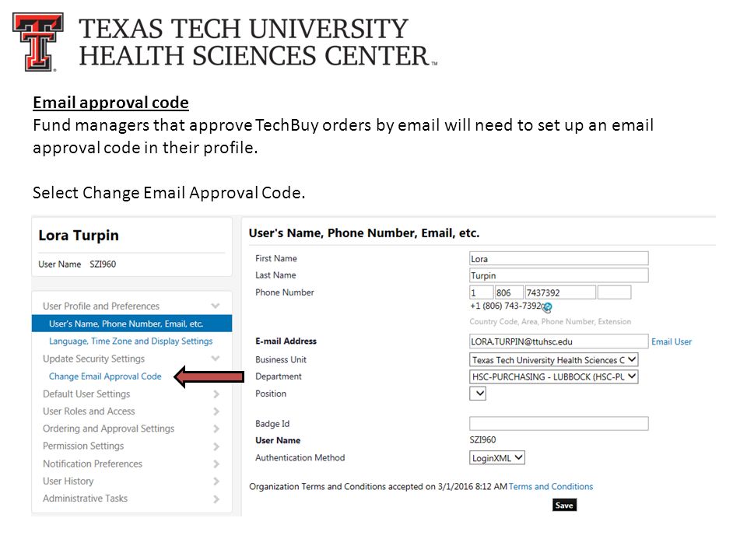Click the phone verification icon beside +1 (806) 743-7392

click(547, 308)
